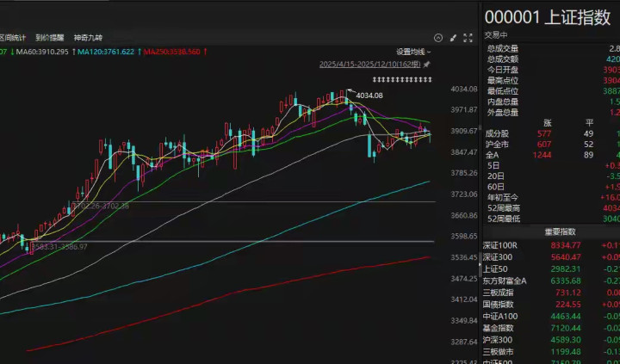The image size is (620, 364).
Task: Select the drawing brush tool icon
Action: point(454,38)
